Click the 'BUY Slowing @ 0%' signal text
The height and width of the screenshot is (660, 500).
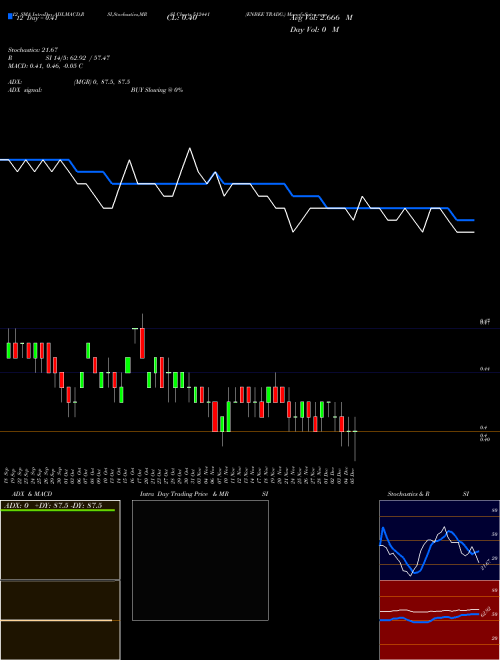[x=157, y=90]
